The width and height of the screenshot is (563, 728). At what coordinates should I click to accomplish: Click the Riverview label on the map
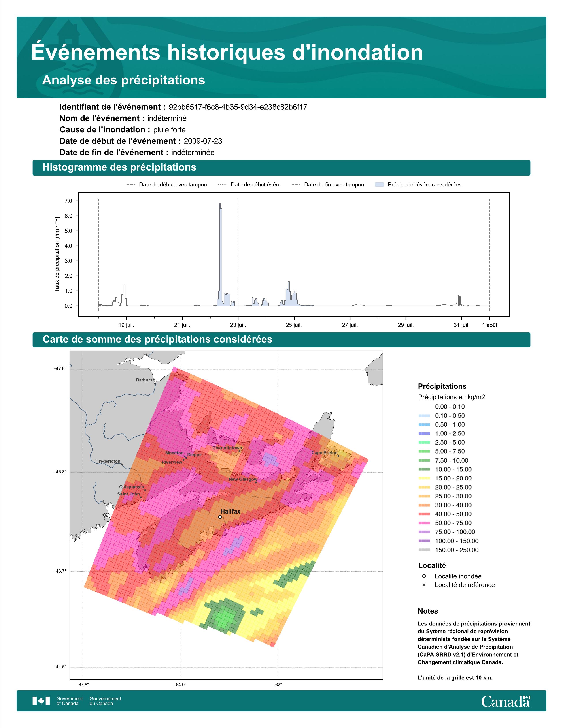[x=172, y=462]
